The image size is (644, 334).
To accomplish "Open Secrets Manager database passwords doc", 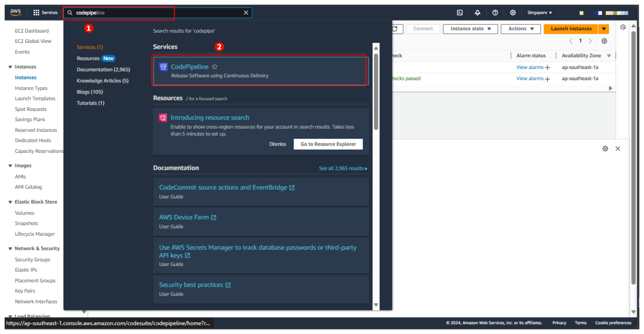I will 258,251.
